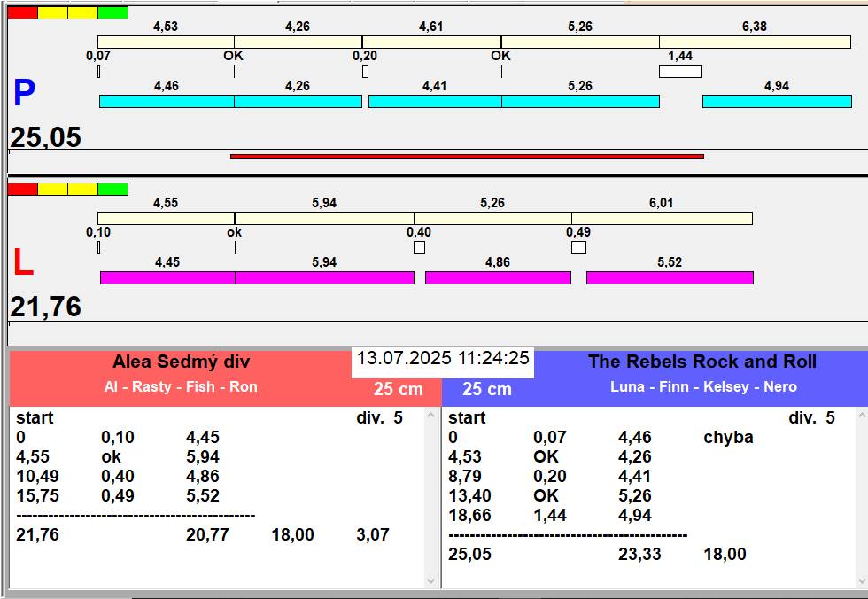Click the down arrow of right results scrollbar

863,581
